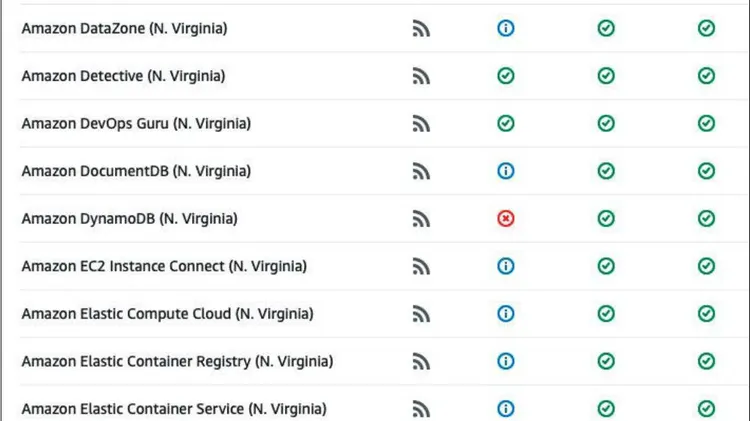View Elastic Container Registry info status icon
The height and width of the screenshot is (421, 750).
click(506, 361)
